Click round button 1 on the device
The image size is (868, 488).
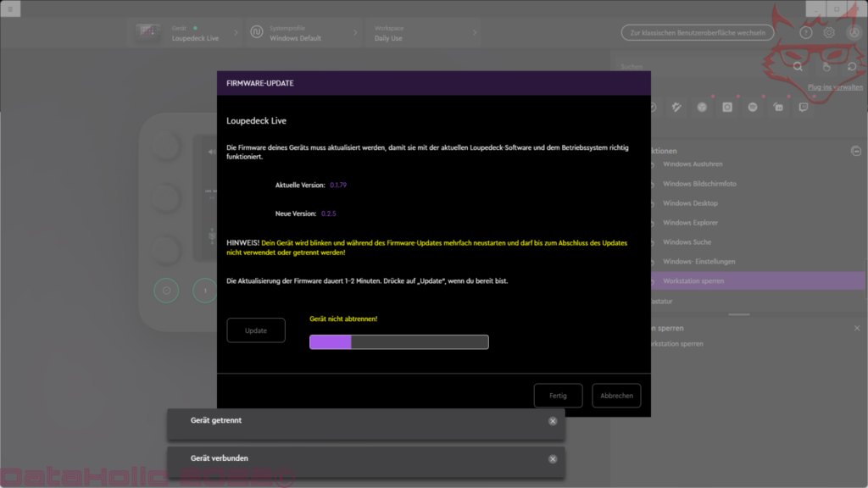click(205, 291)
